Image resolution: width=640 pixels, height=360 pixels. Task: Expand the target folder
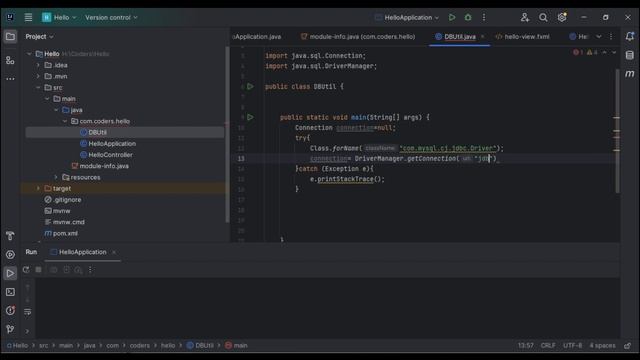38,189
